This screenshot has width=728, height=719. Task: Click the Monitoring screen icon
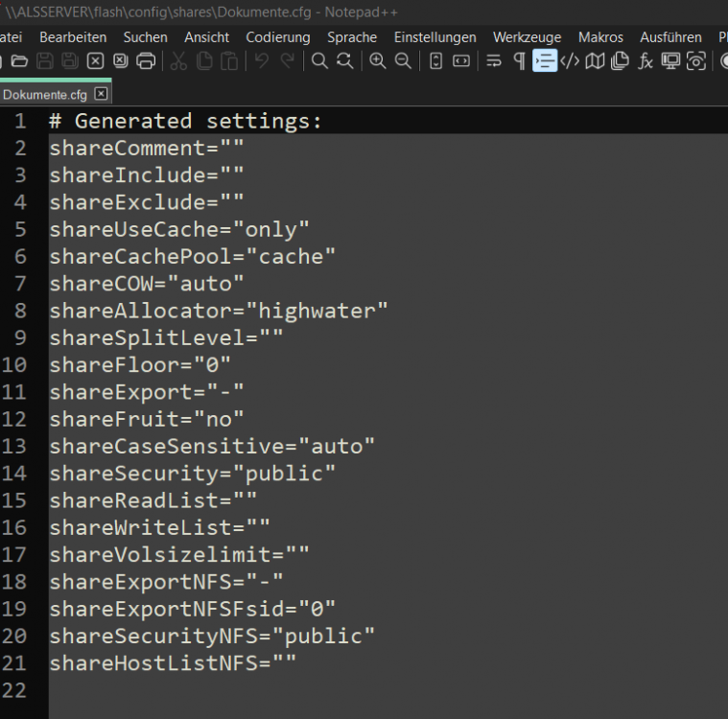point(670,60)
